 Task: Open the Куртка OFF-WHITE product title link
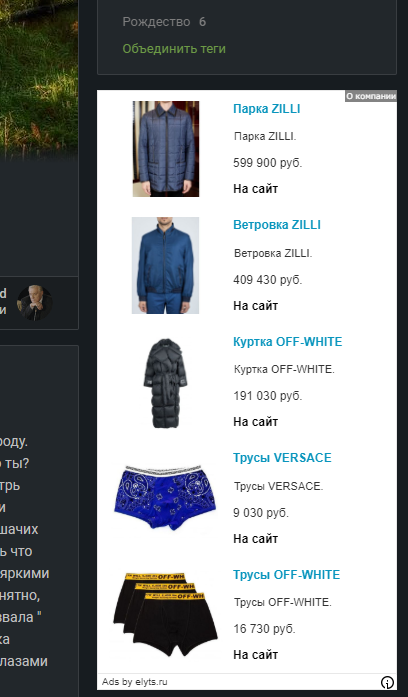click(x=288, y=342)
